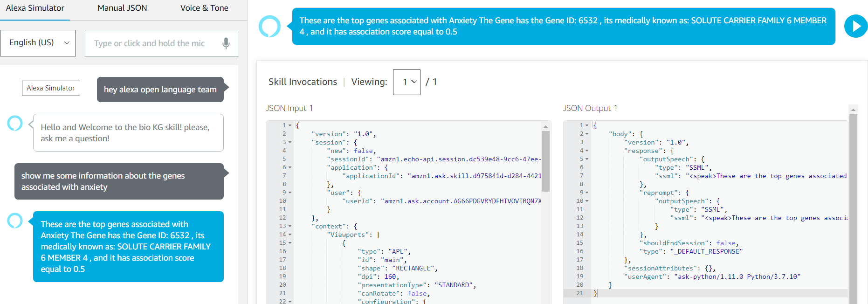Image resolution: width=868 pixels, height=304 pixels.
Task: Click the 'Hello and Welcome to the bio KG skill' reply
Action: point(128,133)
